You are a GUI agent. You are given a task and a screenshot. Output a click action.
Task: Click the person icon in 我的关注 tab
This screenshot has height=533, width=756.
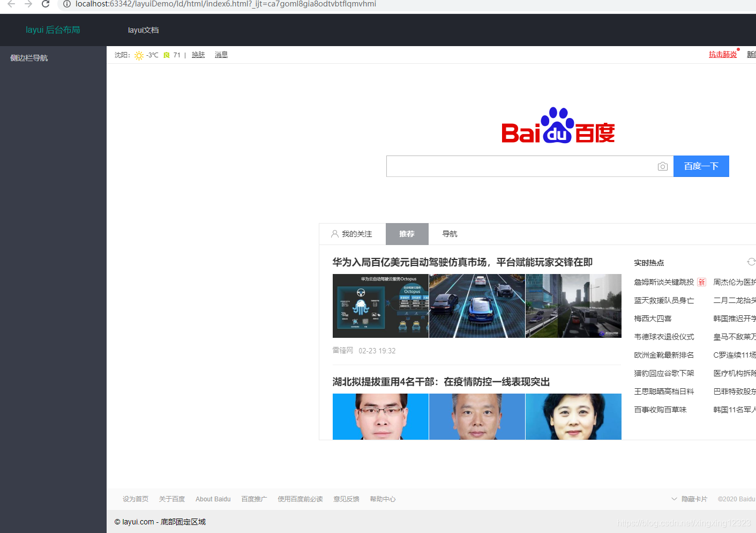click(335, 234)
